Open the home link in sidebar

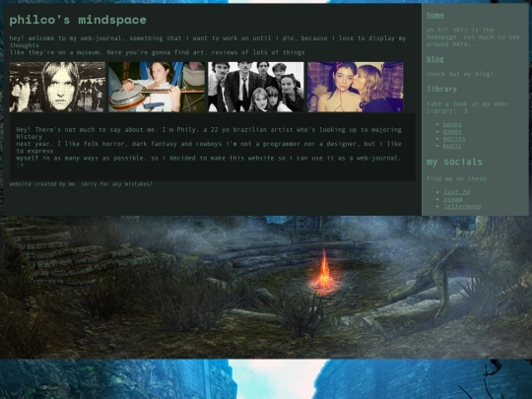pyautogui.click(x=435, y=15)
